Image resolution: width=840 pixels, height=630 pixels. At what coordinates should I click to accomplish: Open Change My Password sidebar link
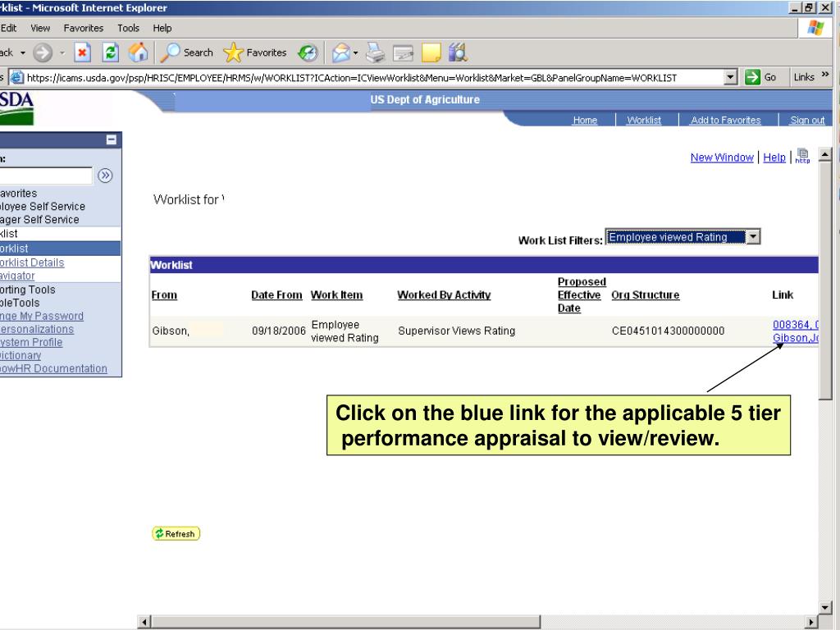(42, 316)
